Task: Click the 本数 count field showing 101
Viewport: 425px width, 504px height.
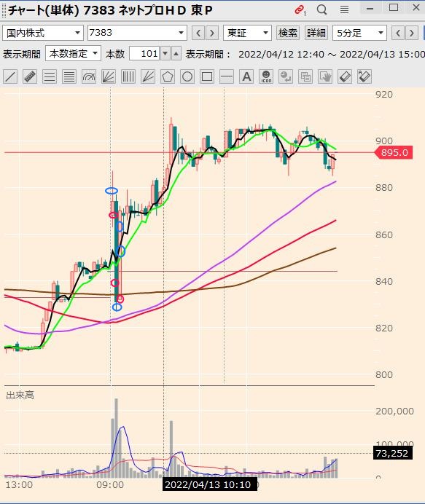Action: pos(145,53)
